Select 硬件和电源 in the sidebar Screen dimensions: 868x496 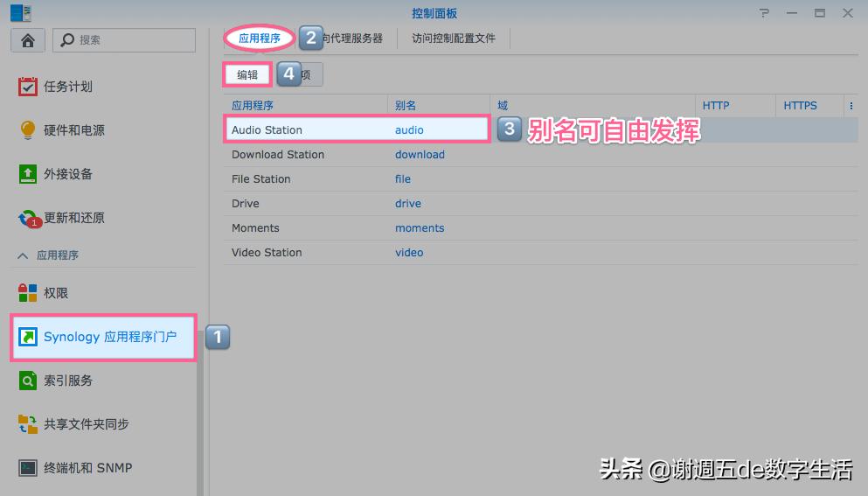[x=74, y=130]
